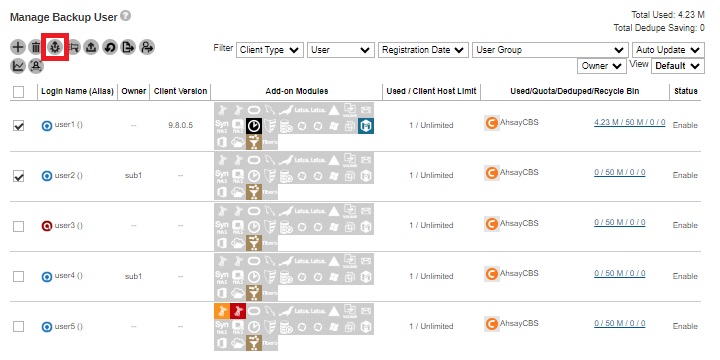Open the 4.23 M / 50 M / 0 / 0 quota link
This screenshot has width=720, height=360.
pyautogui.click(x=630, y=122)
